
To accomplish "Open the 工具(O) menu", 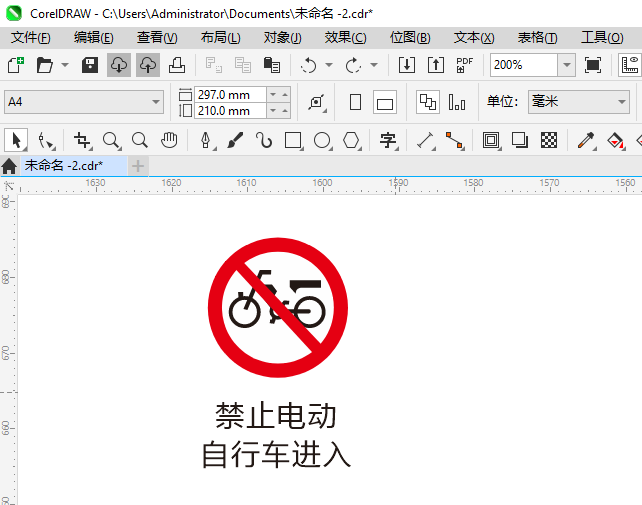I will 602,38.
